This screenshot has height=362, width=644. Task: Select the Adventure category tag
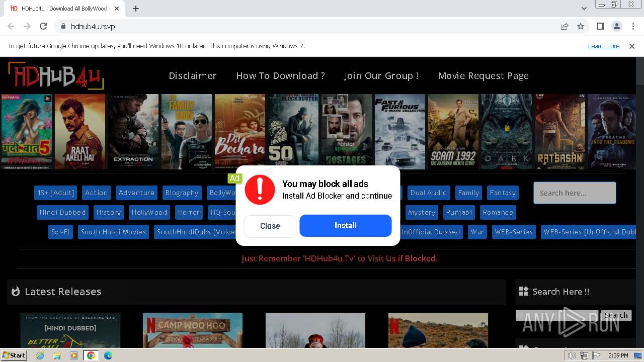136,193
